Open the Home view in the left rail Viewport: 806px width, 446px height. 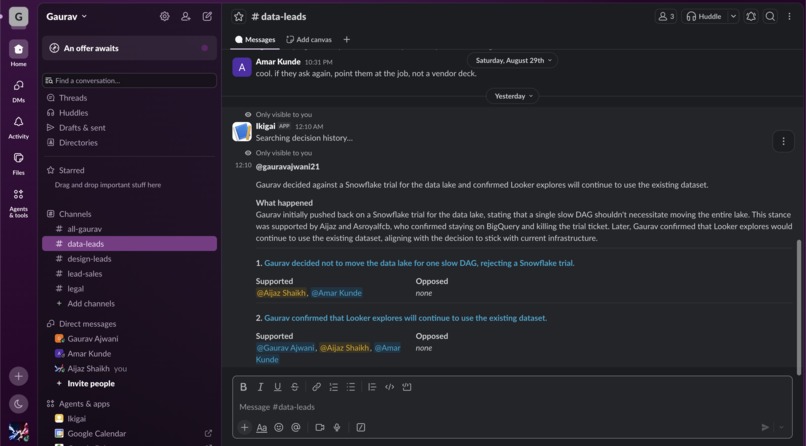point(18,53)
